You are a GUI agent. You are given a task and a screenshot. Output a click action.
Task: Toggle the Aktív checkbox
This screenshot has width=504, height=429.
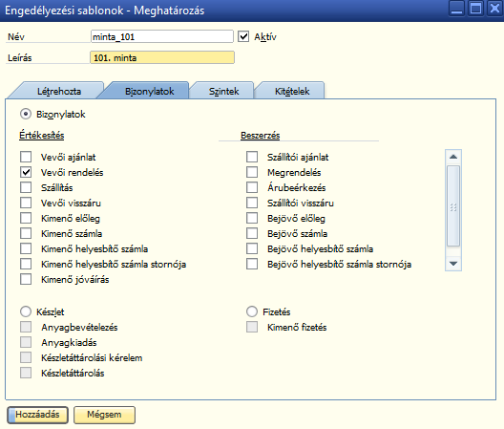pyautogui.click(x=243, y=36)
